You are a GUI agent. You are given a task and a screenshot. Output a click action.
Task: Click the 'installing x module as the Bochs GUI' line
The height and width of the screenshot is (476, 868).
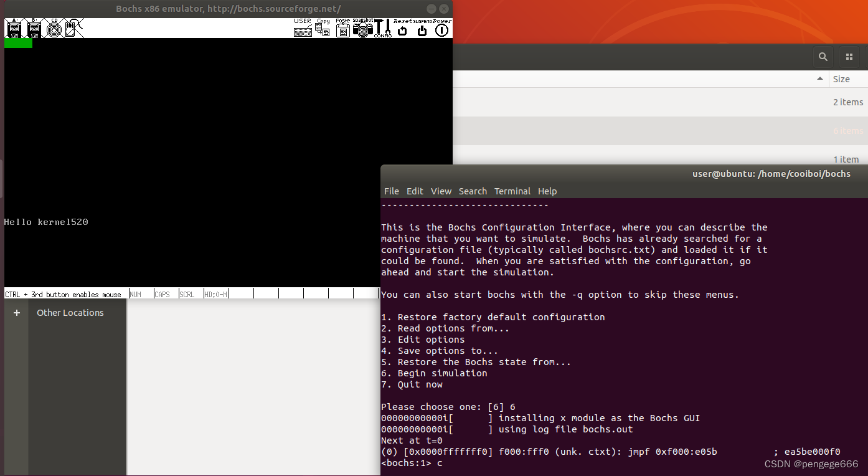(540, 418)
